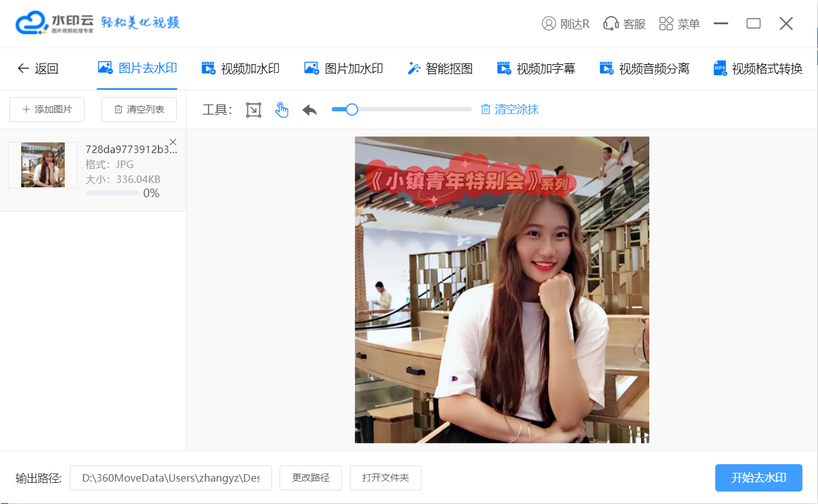818x504 pixels.
Task: Select the image thumbnail in list
Action: click(x=43, y=165)
